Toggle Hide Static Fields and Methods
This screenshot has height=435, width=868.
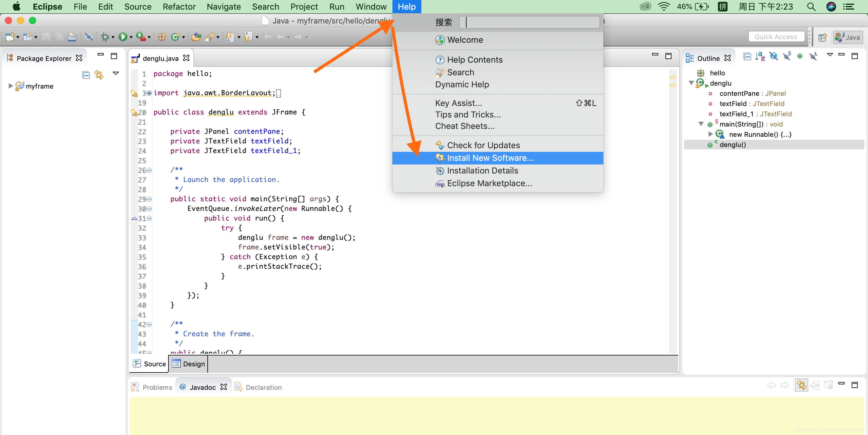pyautogui.click(x=787, y=56)
